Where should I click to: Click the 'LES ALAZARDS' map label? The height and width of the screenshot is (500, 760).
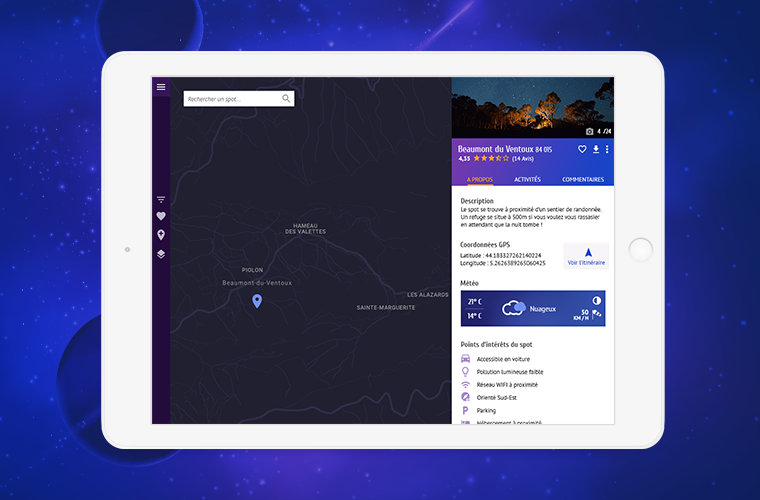click(428, 295)
